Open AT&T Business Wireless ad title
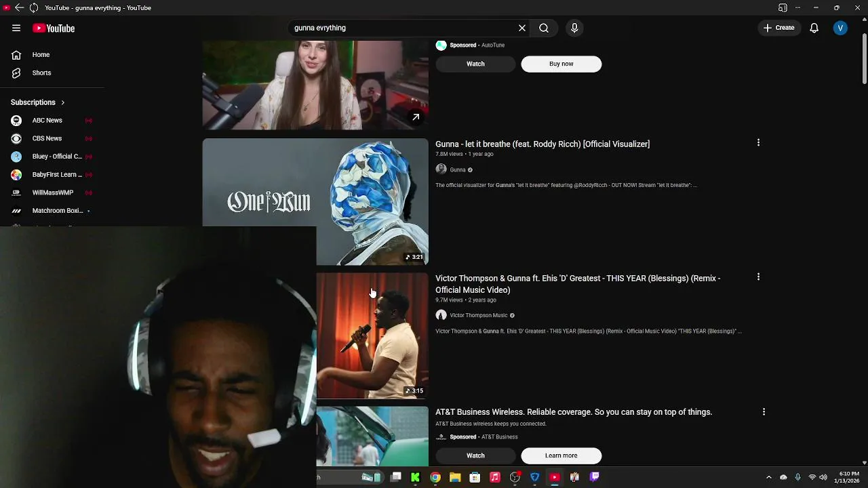 (574, 411)
